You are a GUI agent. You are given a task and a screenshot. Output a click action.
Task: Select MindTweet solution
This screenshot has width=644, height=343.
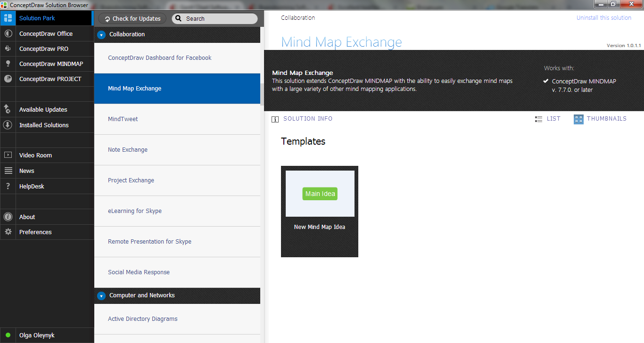click(177, 119)
